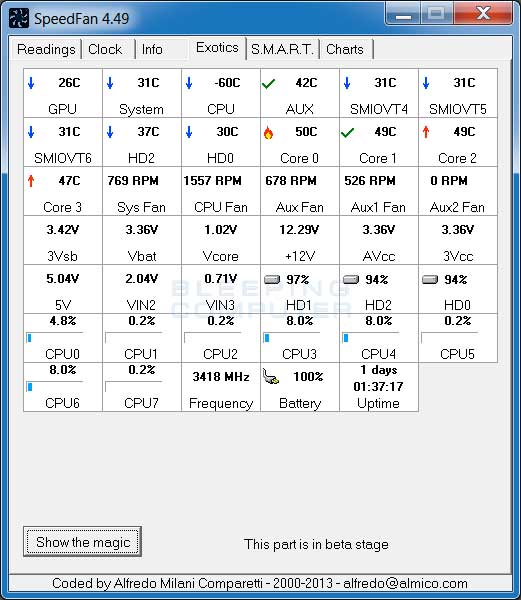Open the S.M.A.R.T. tab

point(282,49)
